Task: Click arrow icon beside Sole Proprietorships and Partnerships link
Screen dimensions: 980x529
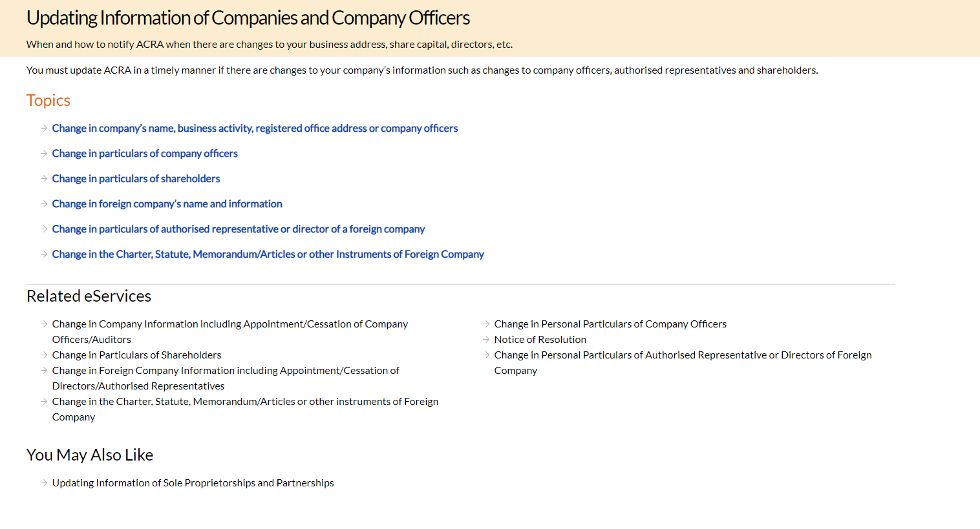Action: (44, 482)
